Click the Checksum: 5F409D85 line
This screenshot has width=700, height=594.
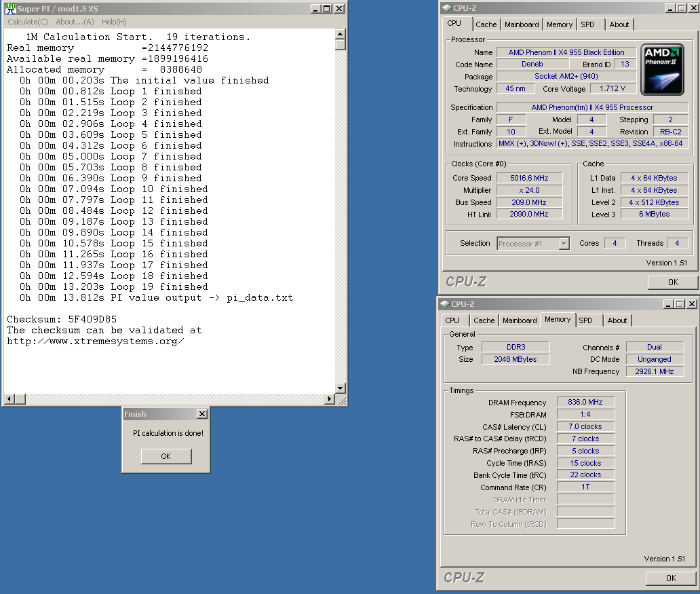[x=62, y=319]
